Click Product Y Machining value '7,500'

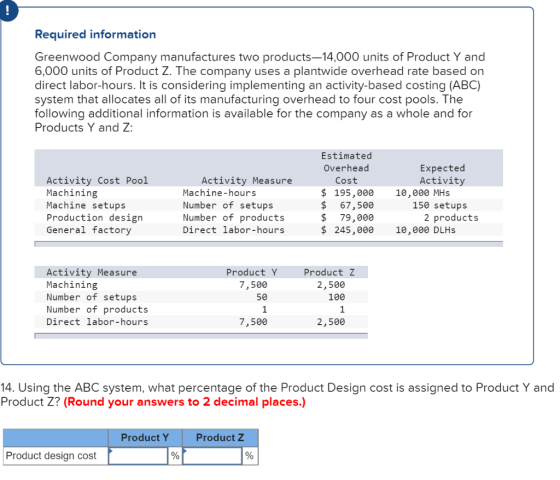(253, 285)
